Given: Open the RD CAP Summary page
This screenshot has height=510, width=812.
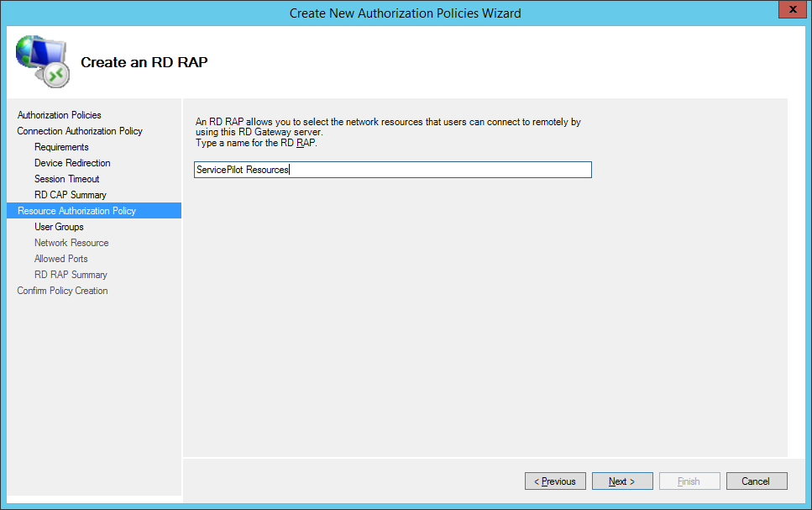Looking at the screenshot, I should [70, 195].
